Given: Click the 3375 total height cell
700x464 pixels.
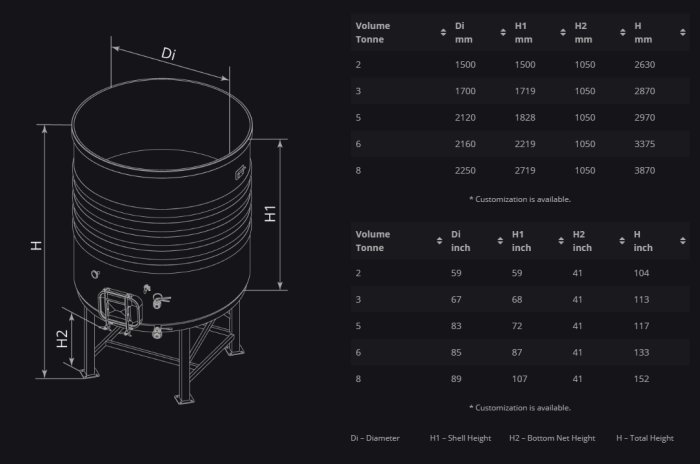Looking at the screenshot, I should coord(644,144).
